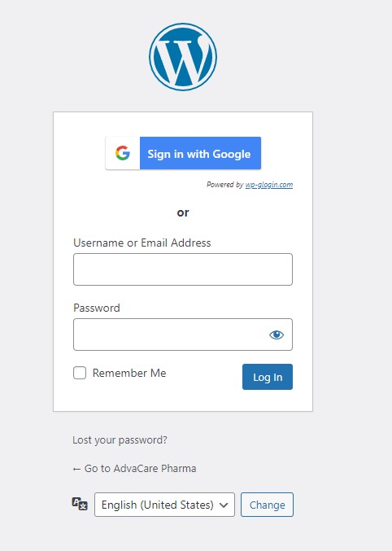Screen dimensions: 392x551
Task: Expand language list via chevron arrow
Action: pyautogui.click(x=224, y=505)
